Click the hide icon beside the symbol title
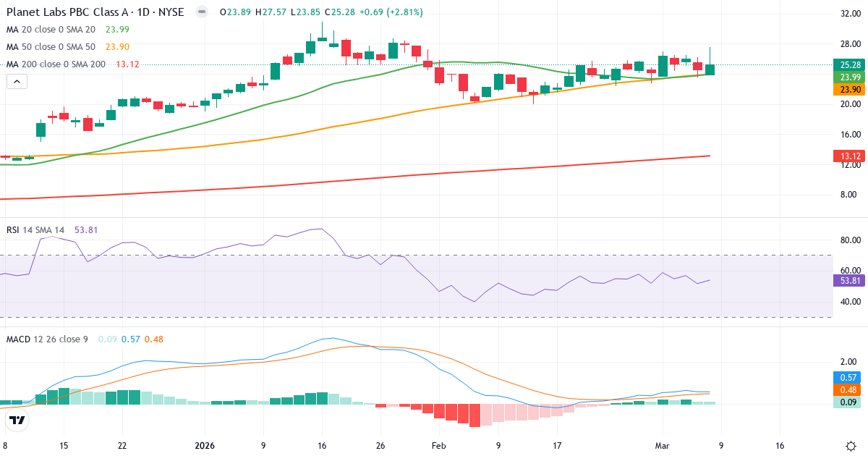This screenshot has width=868, height=456. (200, 12)
